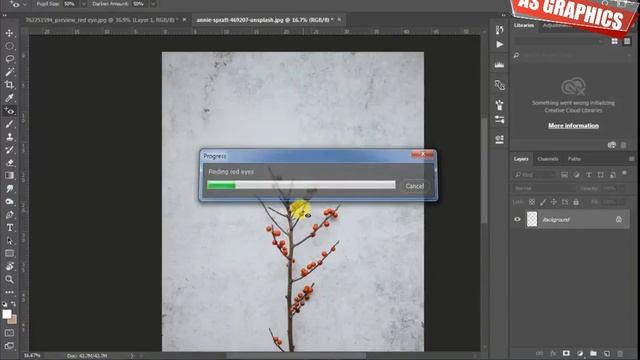
Task: Toggle lock transparent pixels
Action: click(x=532, y=202)
